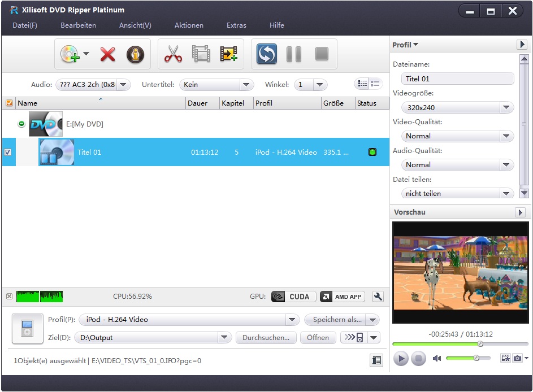Open the Videogröße 320x240 dropdown
The width and height of the screenshot is (533, 392).
(506, 107)
